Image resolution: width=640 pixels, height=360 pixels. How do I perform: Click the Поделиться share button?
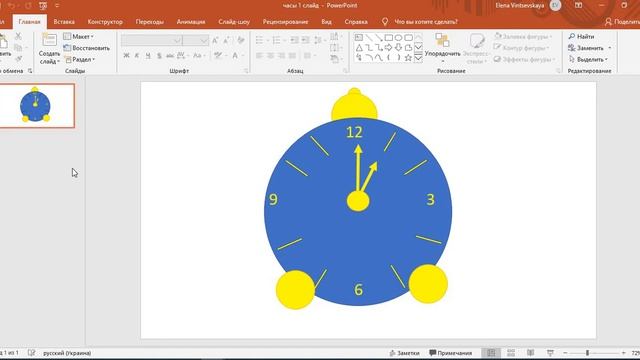[621, 22]
